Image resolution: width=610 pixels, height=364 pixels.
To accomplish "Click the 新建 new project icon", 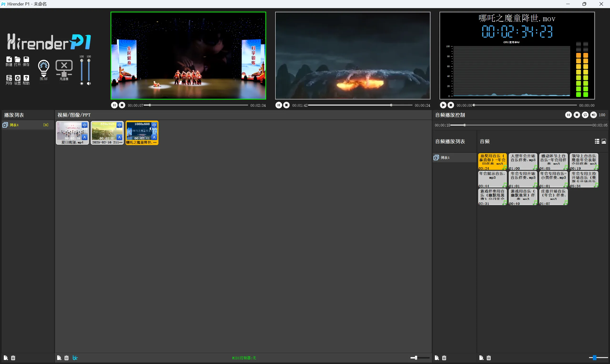I will click(9, 60).
